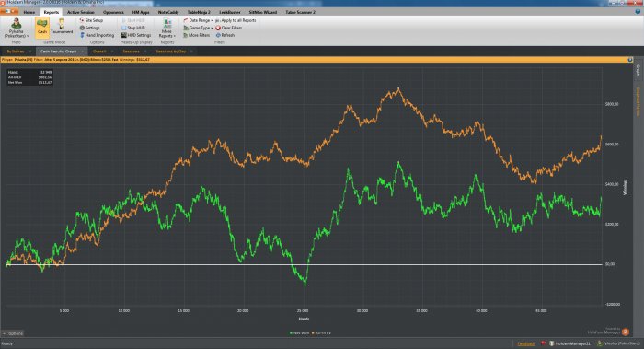
Task: Close the Sessions by Day tab
Action: (191, 52)
